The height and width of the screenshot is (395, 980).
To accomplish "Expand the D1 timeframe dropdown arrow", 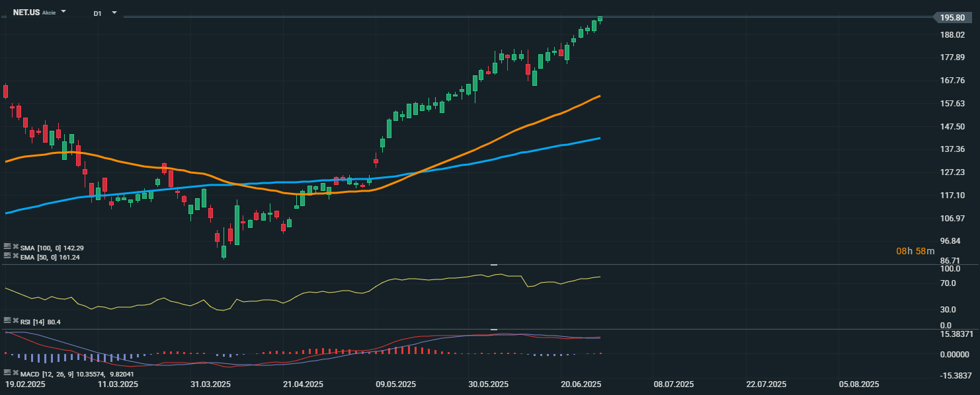I will click(114, 13).
